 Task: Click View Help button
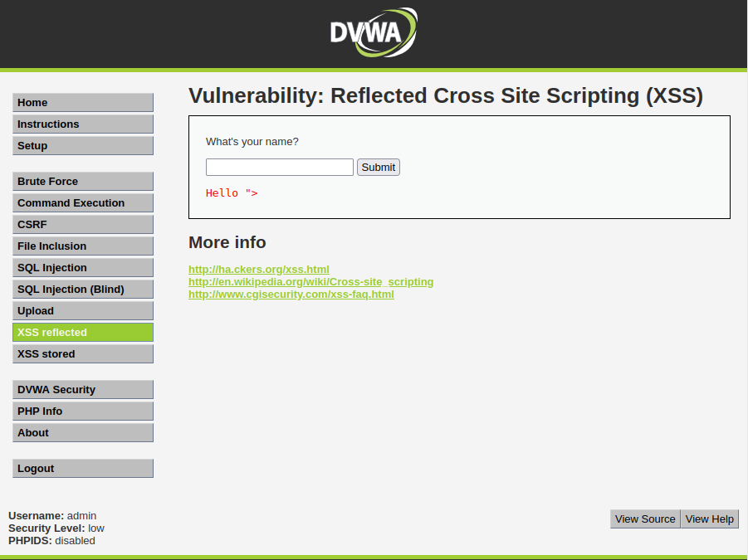pyautogui.click(x=709, y=519)
